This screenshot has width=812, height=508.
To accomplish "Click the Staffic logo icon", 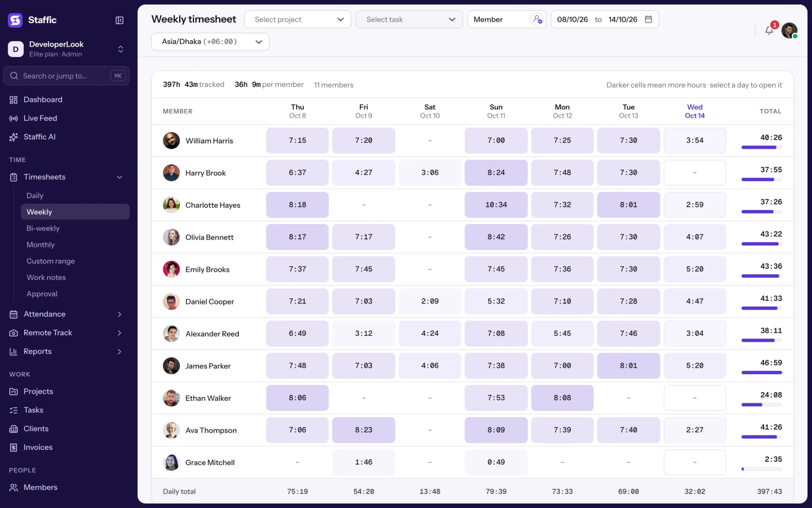I will click(x=15, y=20).
